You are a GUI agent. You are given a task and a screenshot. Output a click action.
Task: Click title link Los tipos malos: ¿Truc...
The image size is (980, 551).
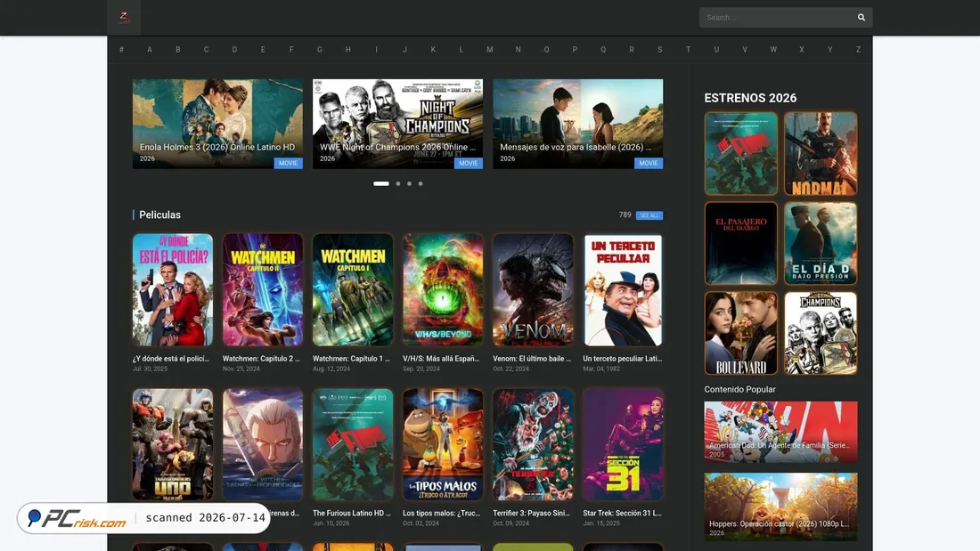[x=441, y=513]
